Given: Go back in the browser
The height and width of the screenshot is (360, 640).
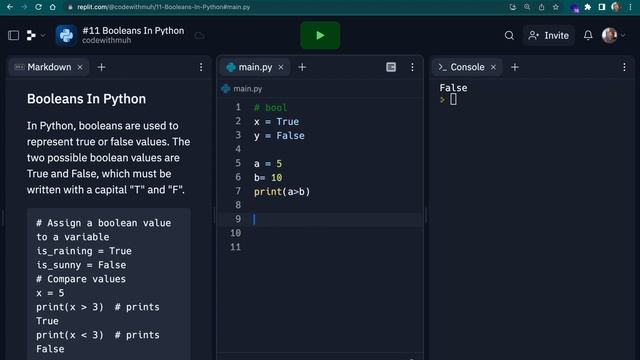Looking at the screenshot, I should [10, 7].
